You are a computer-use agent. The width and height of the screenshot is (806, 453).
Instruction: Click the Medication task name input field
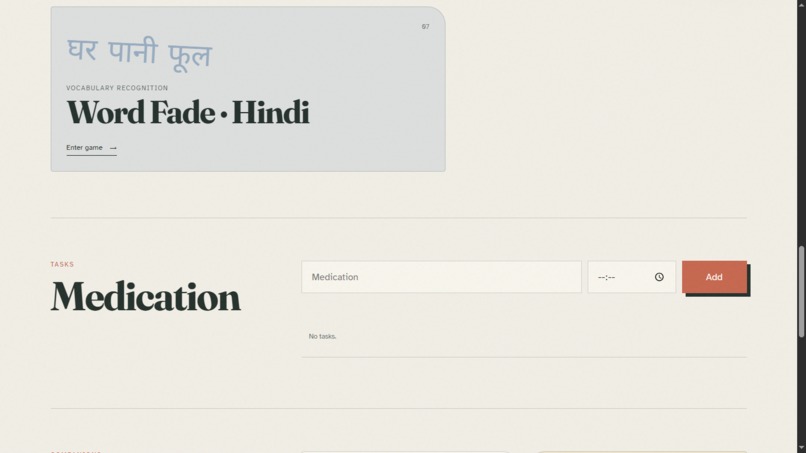(441, 277)
